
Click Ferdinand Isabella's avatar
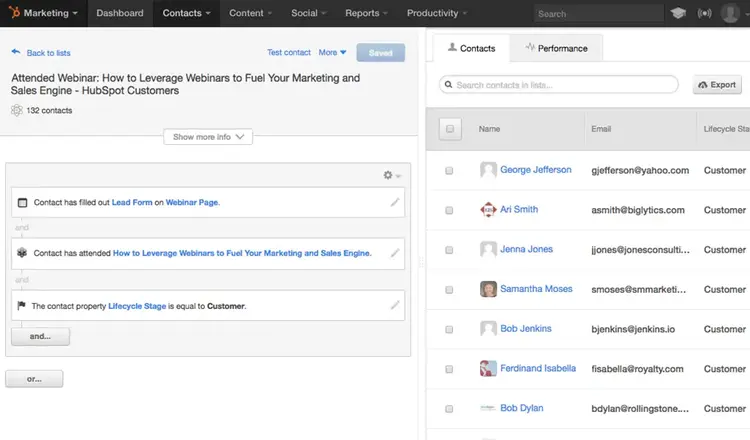pyautogui.click(x=488, y=368)
